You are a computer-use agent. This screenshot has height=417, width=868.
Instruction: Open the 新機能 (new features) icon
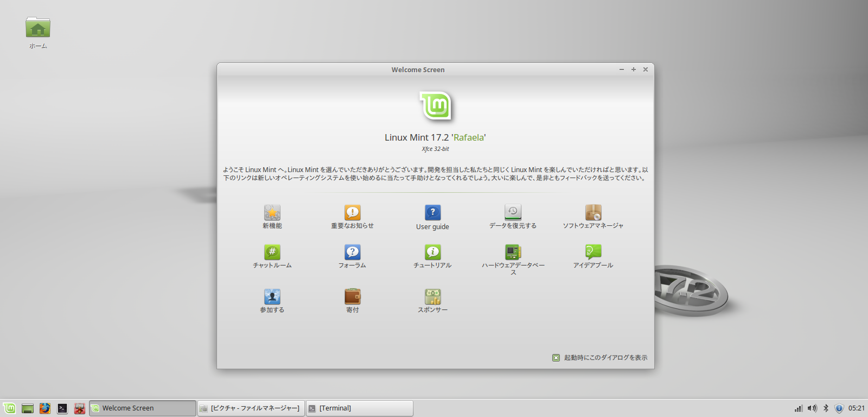pos(272,212)
